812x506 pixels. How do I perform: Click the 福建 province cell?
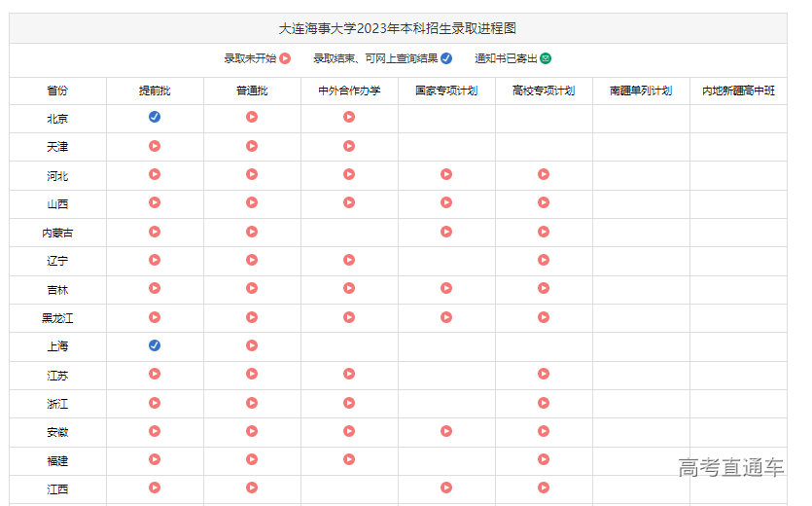(57, 461)
